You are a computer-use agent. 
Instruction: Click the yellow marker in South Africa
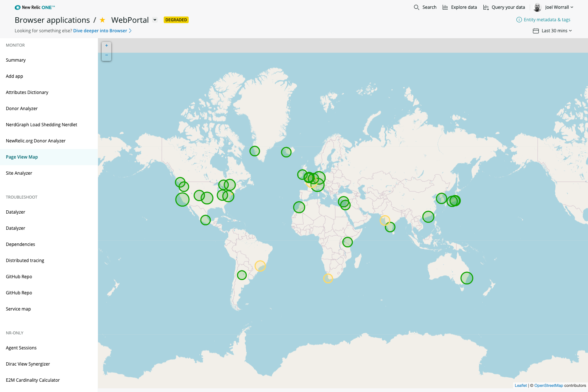coord(328,279)
